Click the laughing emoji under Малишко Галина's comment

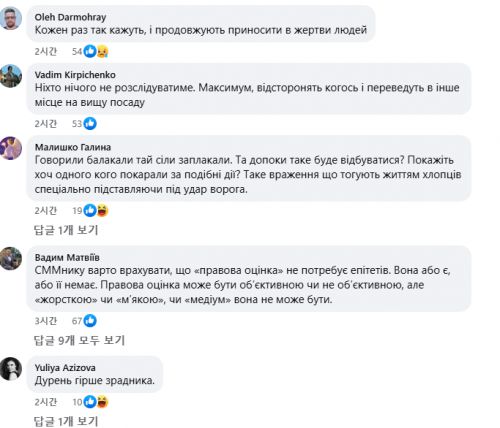pyautogui.click(x=102, y=211)
